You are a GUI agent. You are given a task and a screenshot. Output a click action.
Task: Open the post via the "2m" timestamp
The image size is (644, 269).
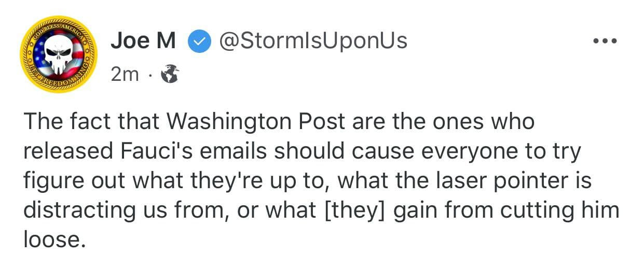pyautogui.click(x=125, y=76)
